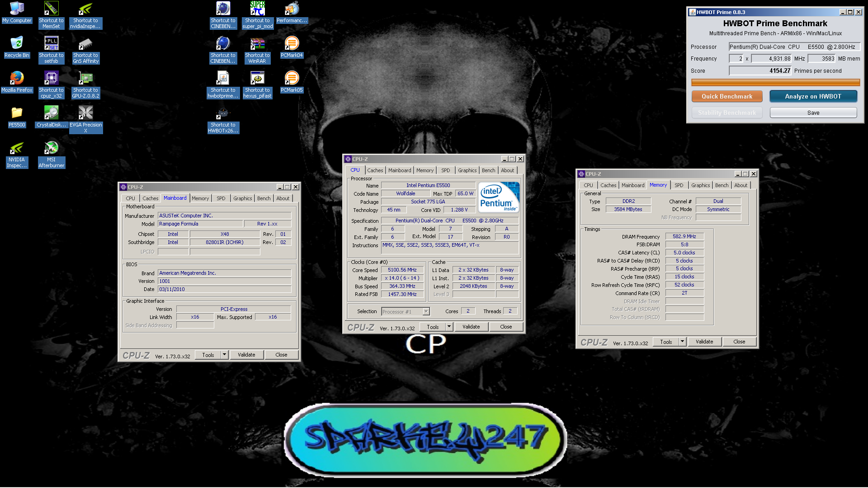The height and width of the screenshot is (488, 868).
Task: Click the Rampage Formula model field
Action: coord(200,224)
